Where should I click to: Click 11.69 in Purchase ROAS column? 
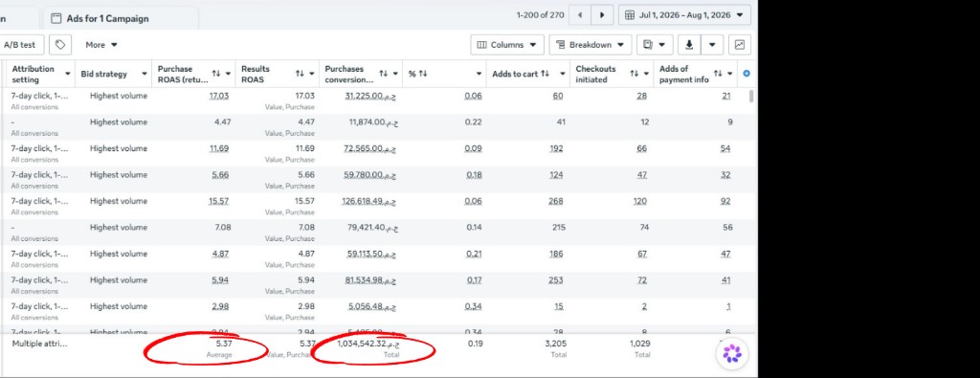coord(219,148)
